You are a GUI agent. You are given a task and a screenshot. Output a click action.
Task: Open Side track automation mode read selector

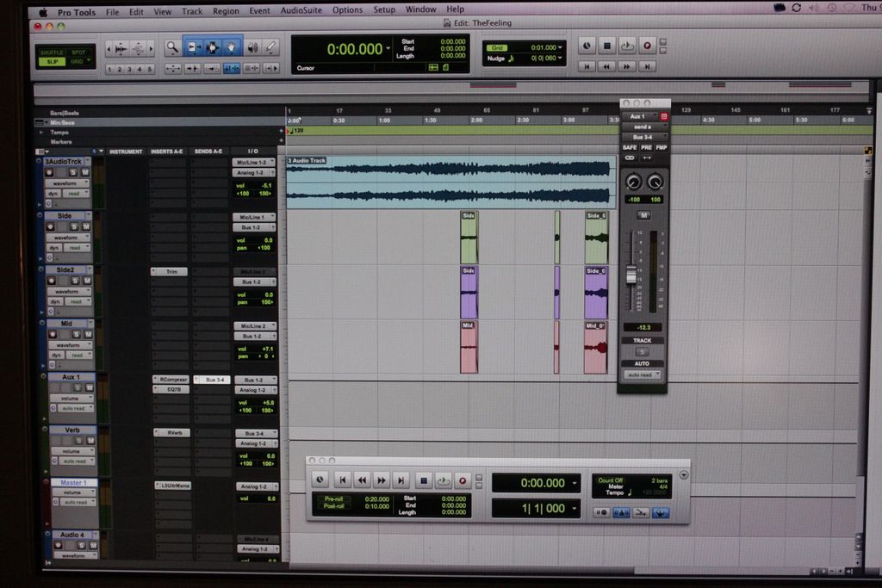click(77, 247)
